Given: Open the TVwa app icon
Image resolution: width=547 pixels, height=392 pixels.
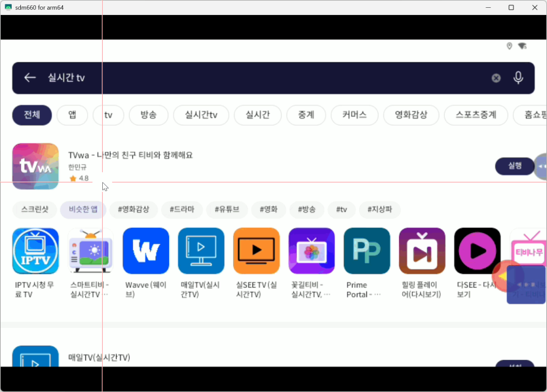Looking at the screenshot, I should coord(35,166).
